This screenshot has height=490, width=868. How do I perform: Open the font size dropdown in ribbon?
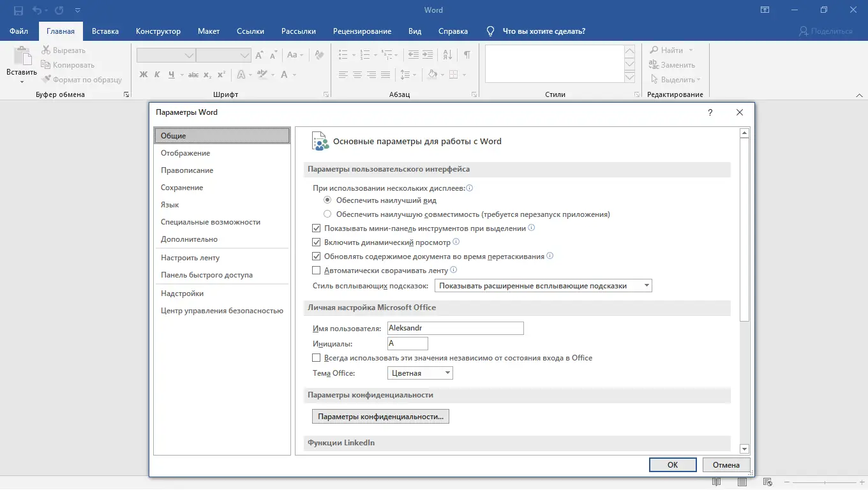[245, 56]
